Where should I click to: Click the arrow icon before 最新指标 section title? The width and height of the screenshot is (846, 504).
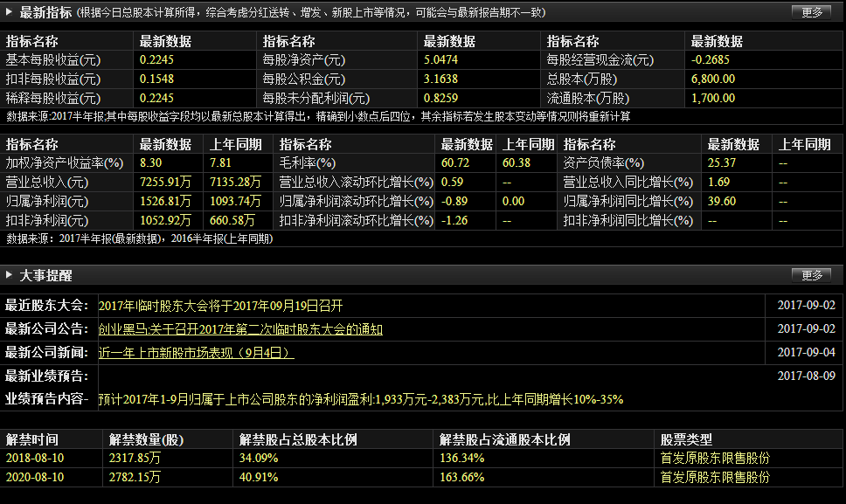[x=10, y=12]
